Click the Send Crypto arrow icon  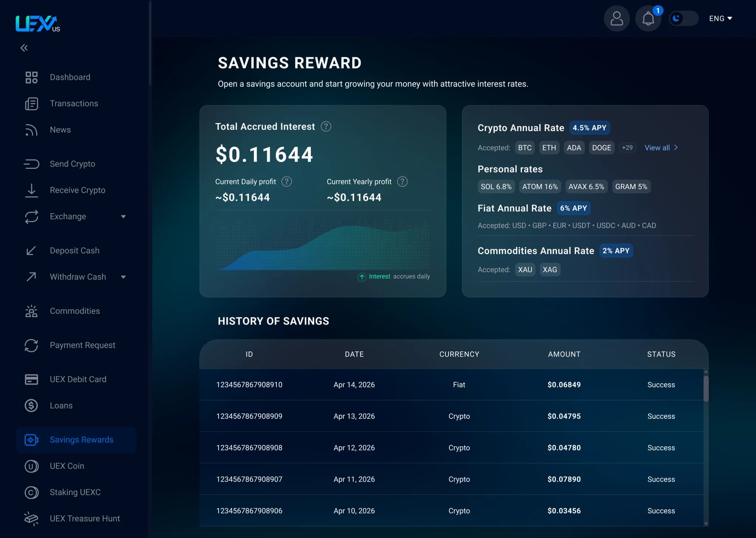[x=31, y=164]
